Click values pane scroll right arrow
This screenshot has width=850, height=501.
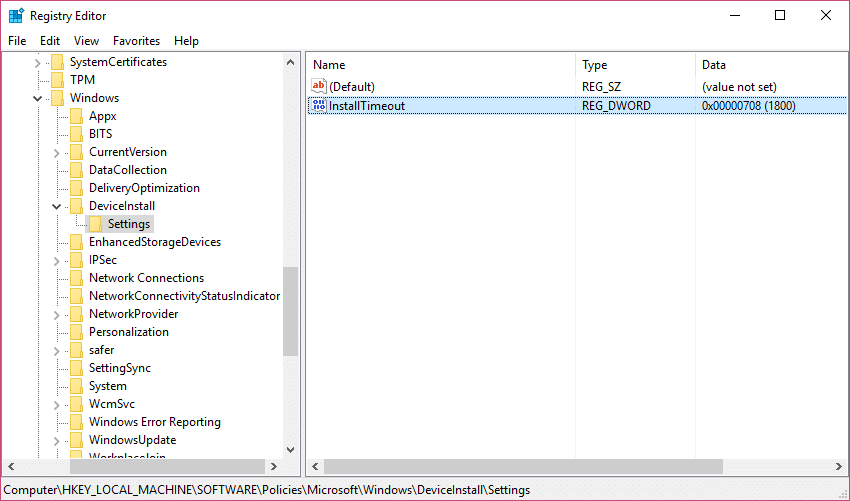[x=839, y=466]
